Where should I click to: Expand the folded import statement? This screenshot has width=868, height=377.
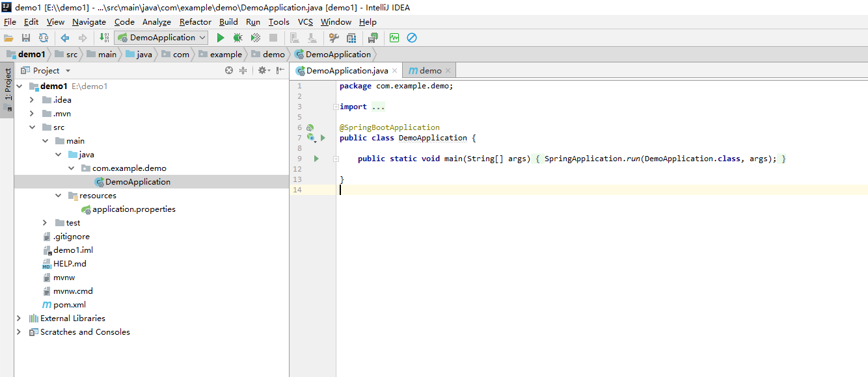(335, 107)
